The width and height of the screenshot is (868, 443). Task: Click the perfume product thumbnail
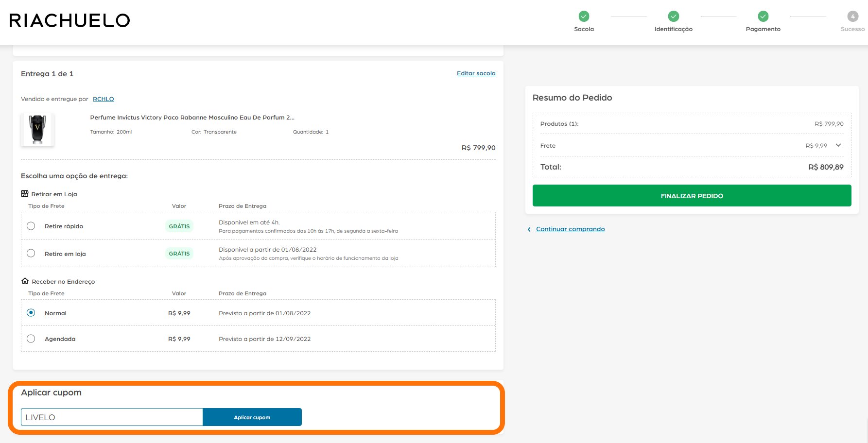click(x=37, y=130)
